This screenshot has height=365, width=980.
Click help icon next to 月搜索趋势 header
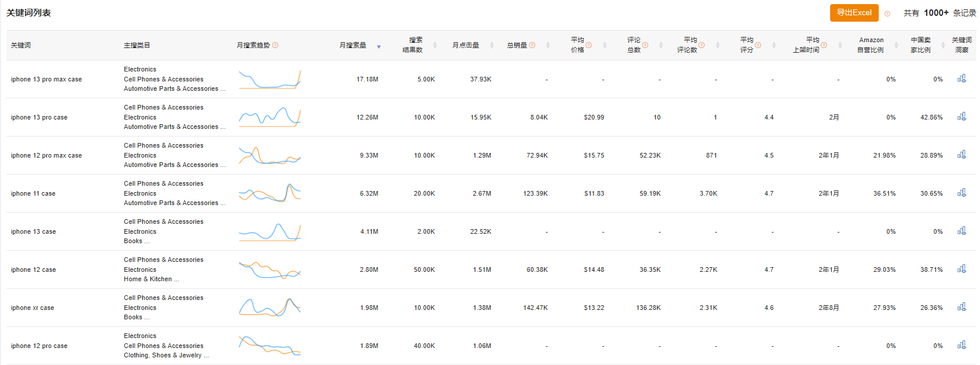tap(276, 45)
